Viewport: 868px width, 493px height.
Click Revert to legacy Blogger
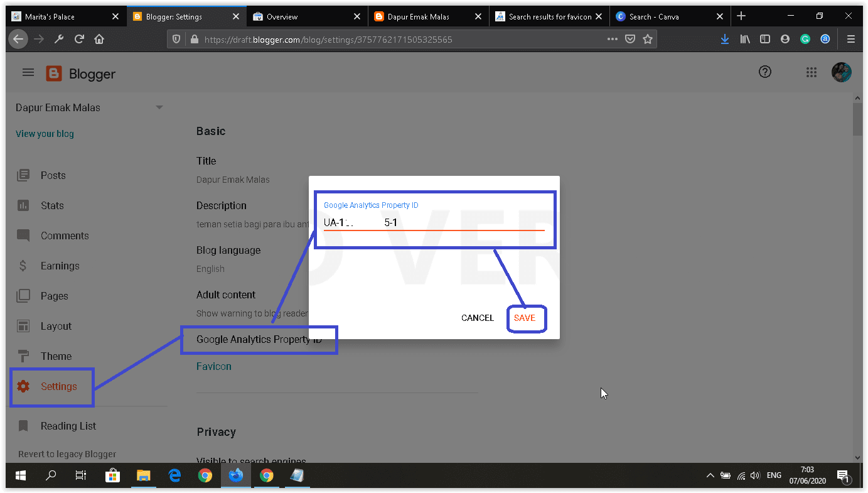point(67,454)
